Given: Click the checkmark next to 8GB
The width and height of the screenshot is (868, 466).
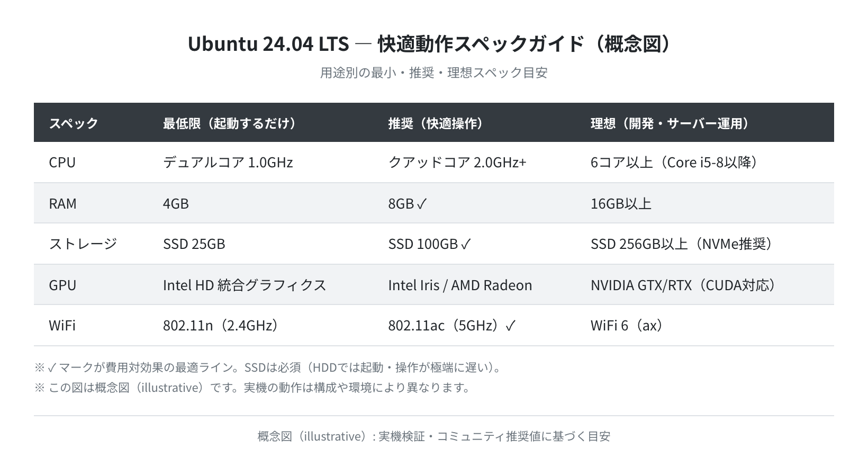Looking at the screenshot, I should point(421,204).
